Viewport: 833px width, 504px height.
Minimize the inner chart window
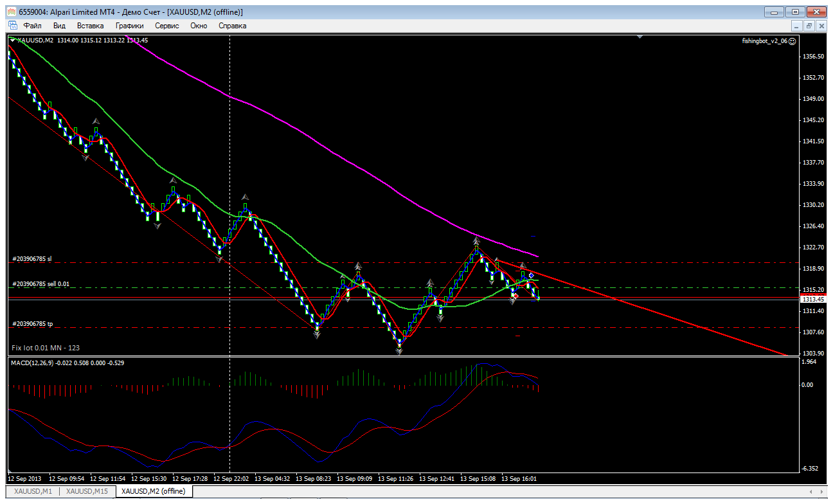[x=796, y=26]
